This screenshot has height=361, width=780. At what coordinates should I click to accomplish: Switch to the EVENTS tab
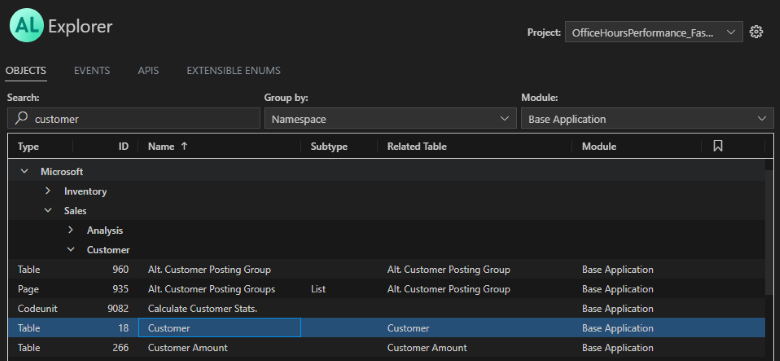(x=92, y=71)
